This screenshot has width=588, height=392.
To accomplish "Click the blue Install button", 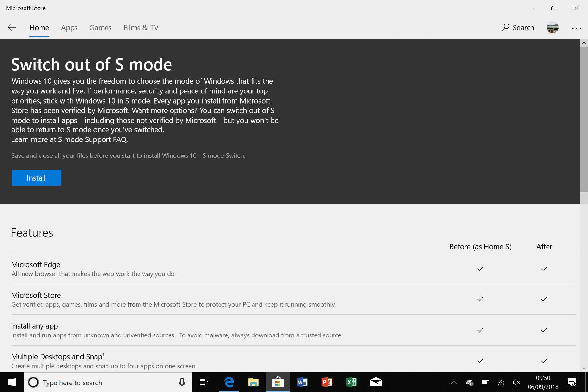I will [36, 178].
